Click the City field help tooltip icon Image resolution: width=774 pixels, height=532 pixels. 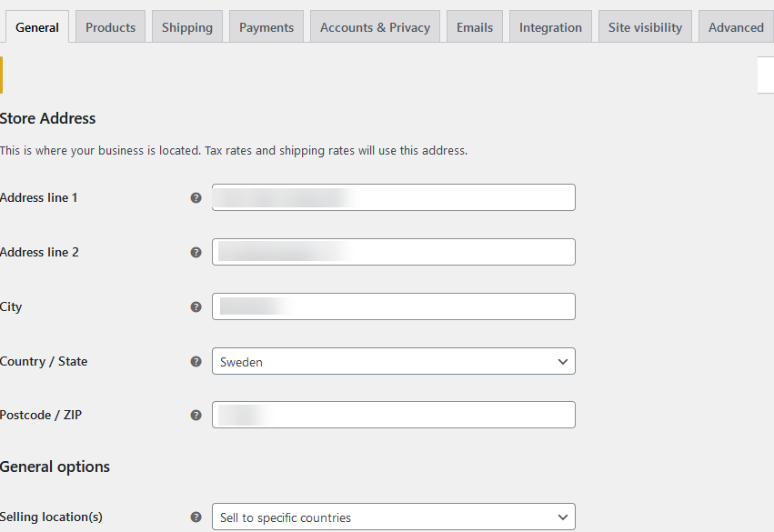[196, 306]
